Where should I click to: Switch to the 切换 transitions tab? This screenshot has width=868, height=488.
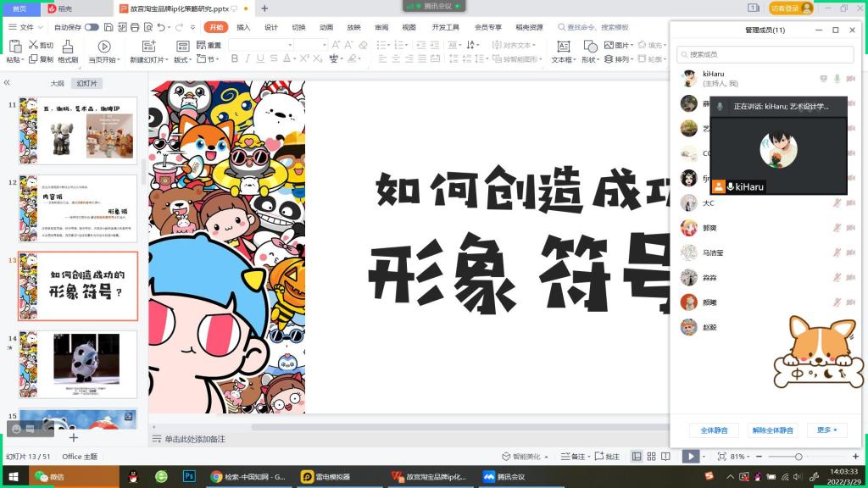point(299,27)
